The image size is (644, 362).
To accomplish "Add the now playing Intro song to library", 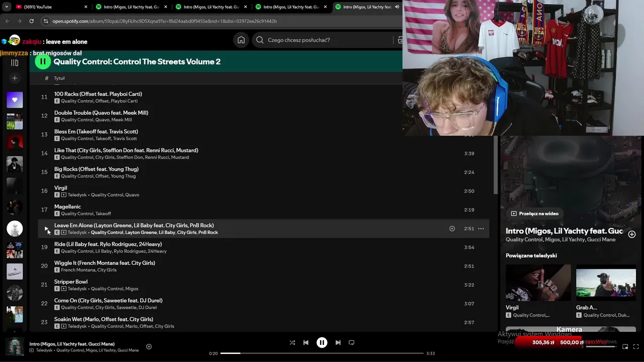I will [149, 346].
